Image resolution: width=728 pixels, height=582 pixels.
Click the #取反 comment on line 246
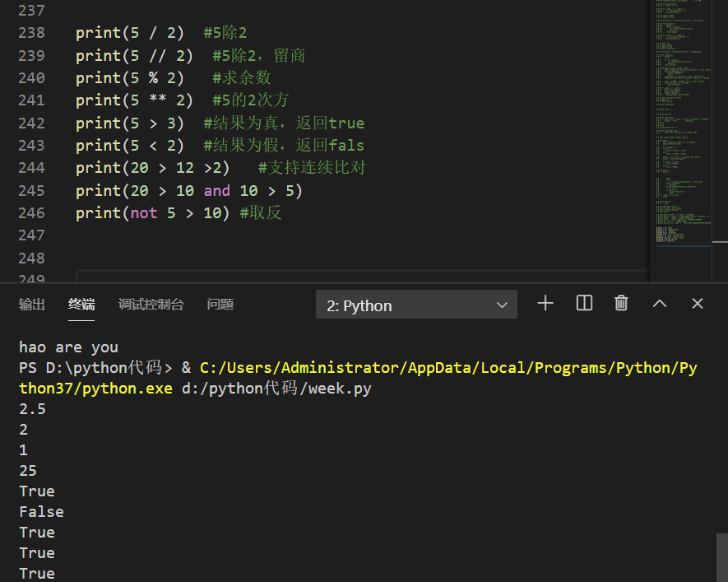(x=261, y=213)
